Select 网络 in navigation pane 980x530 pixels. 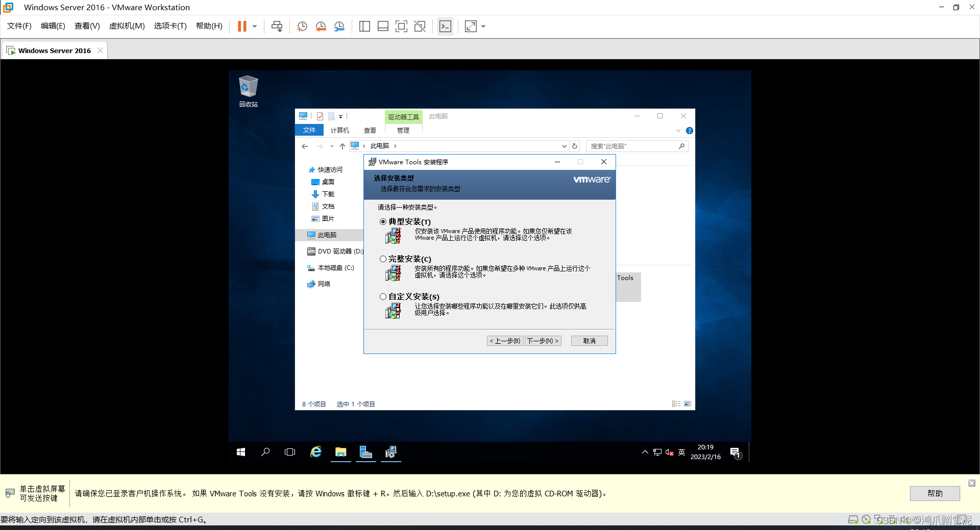(x=318, y=284)
